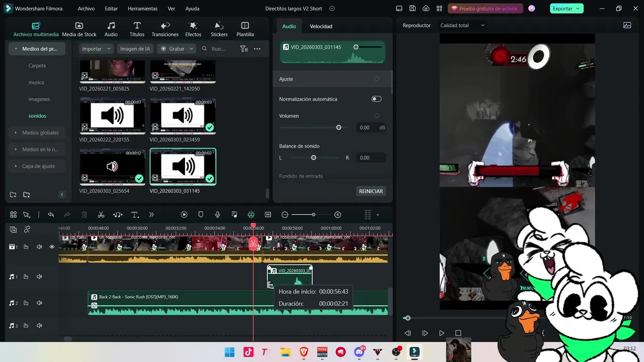
Task: Click the Prueba gratuita de activos button
Action: (x=486, y=9)
